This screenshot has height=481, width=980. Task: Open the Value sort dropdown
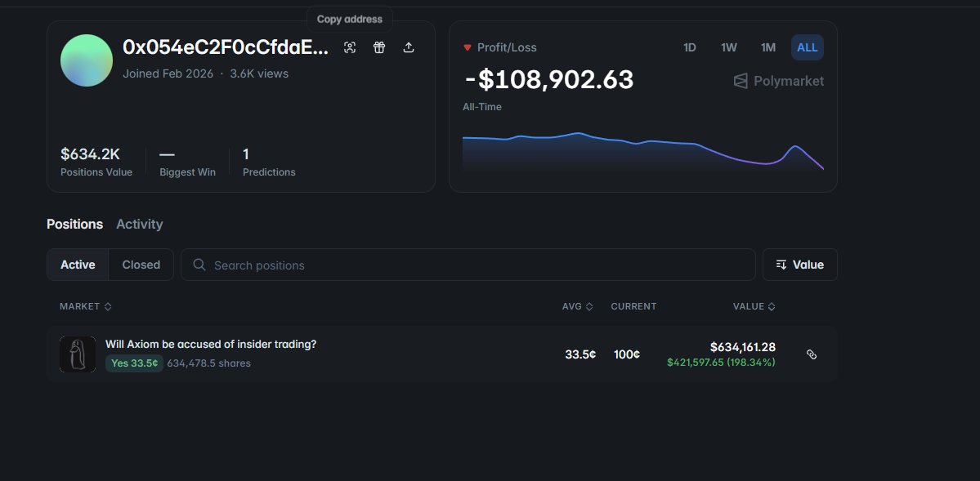[800, 265]
